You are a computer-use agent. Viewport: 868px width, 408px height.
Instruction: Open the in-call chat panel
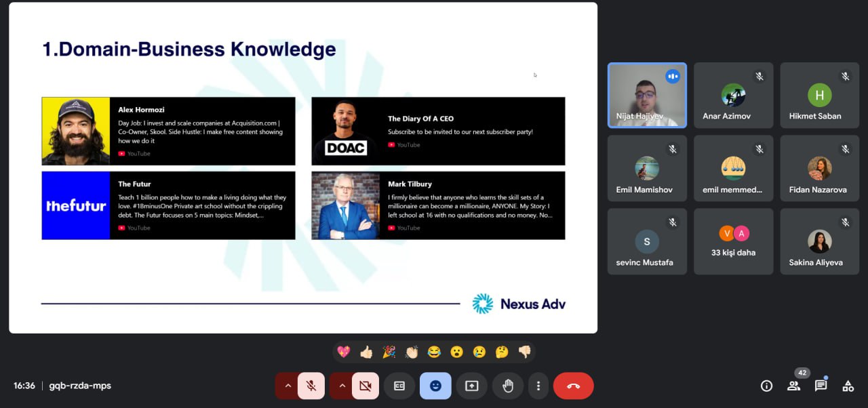pyautogui.click(x=821, y=386)
